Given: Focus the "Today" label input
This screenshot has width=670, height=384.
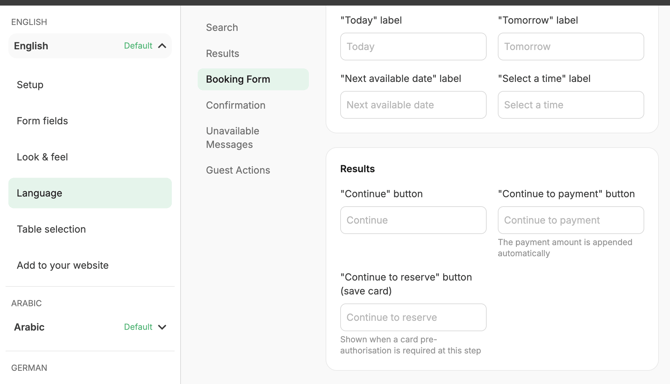Looking at the screenshot, I should pyautogui.click(x=413, y=47).
